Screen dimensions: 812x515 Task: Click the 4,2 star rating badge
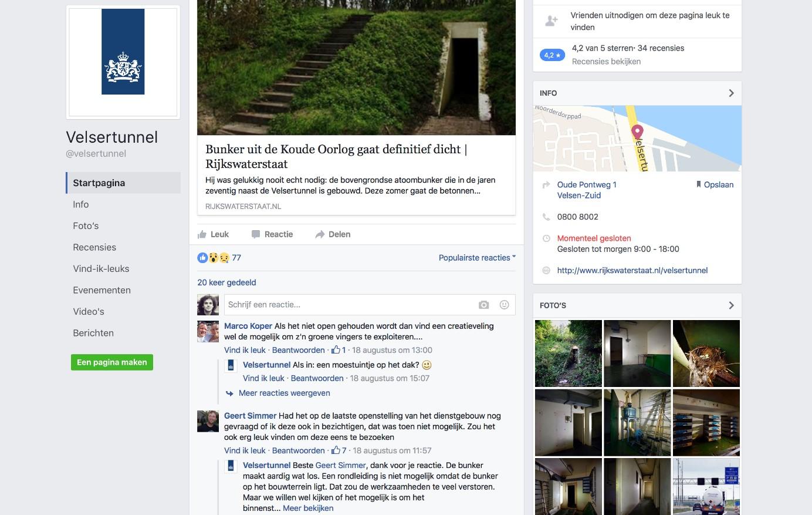coord(552,55)
